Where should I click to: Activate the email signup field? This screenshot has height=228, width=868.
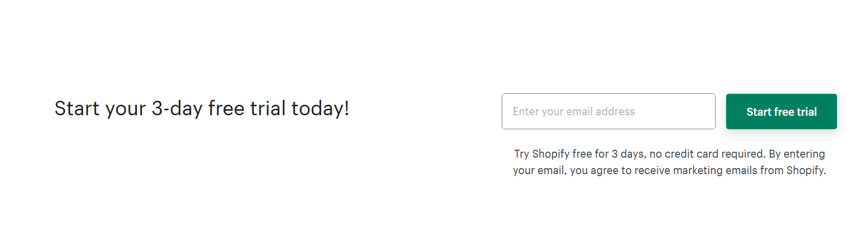click(608, 111)
